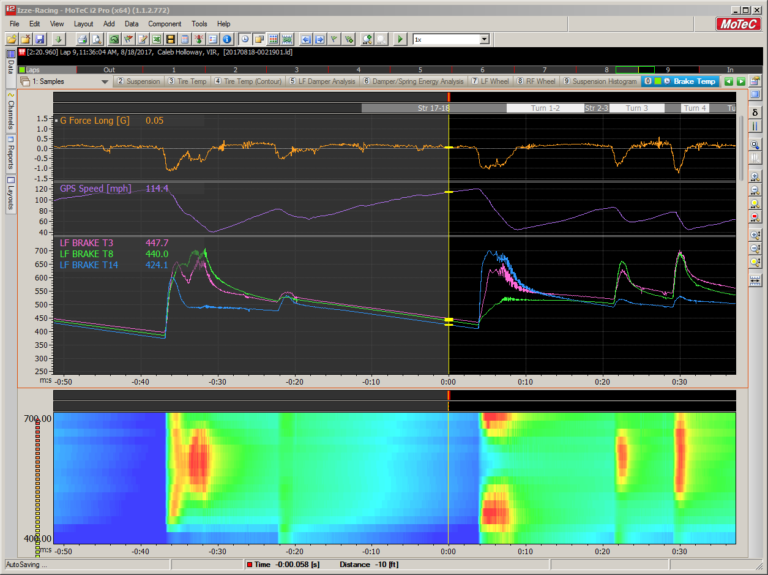
Task: Select the LF BRAKE T8 channel label
Action: tap(87, 254)
